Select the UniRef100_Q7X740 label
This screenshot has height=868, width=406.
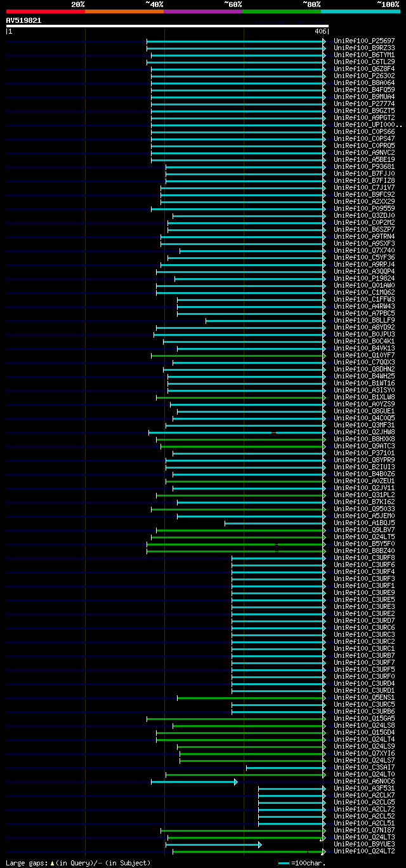(x=364, y=251)
